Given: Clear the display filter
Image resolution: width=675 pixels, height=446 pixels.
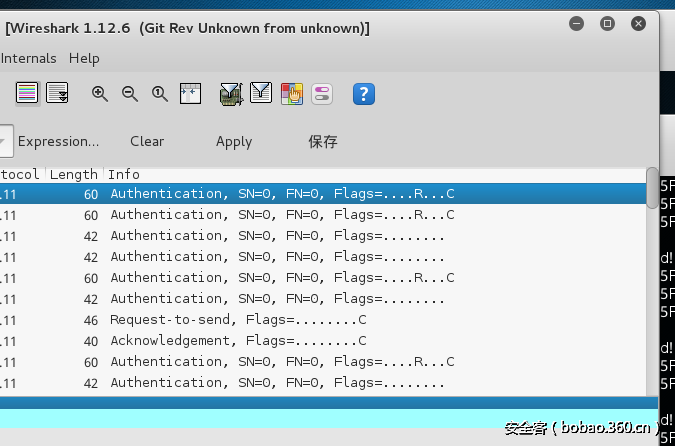Looking at the screenshot, I should point(147,141).
